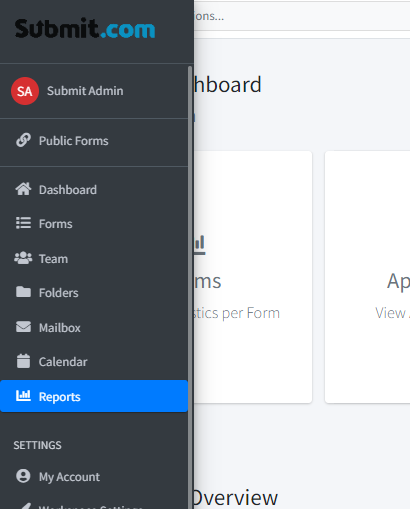Select the Reports chart icon
Screen dimensions: 410x509
coord(23,396)
